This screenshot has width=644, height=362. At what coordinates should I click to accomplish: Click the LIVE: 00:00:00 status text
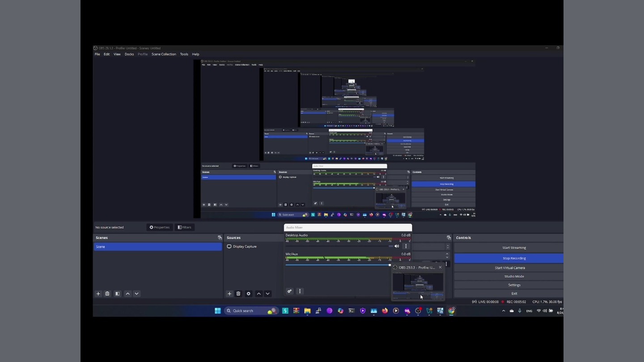[488, 302]
